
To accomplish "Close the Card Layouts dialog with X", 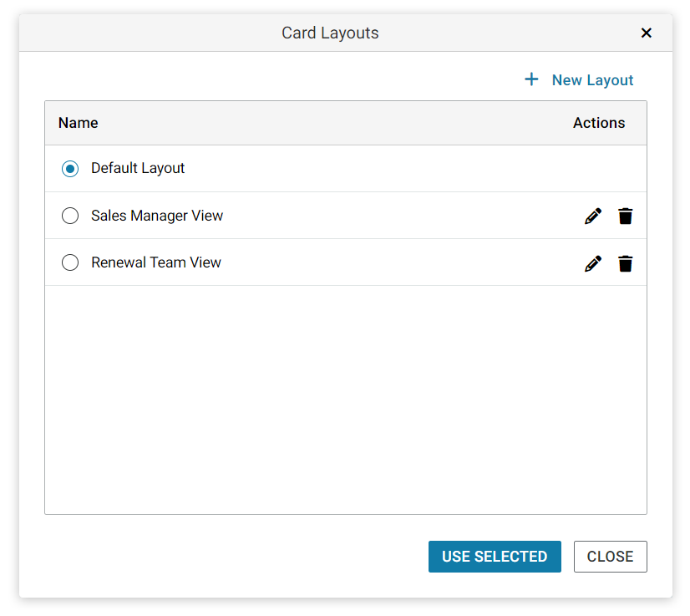I will click(x=646, y=33).
